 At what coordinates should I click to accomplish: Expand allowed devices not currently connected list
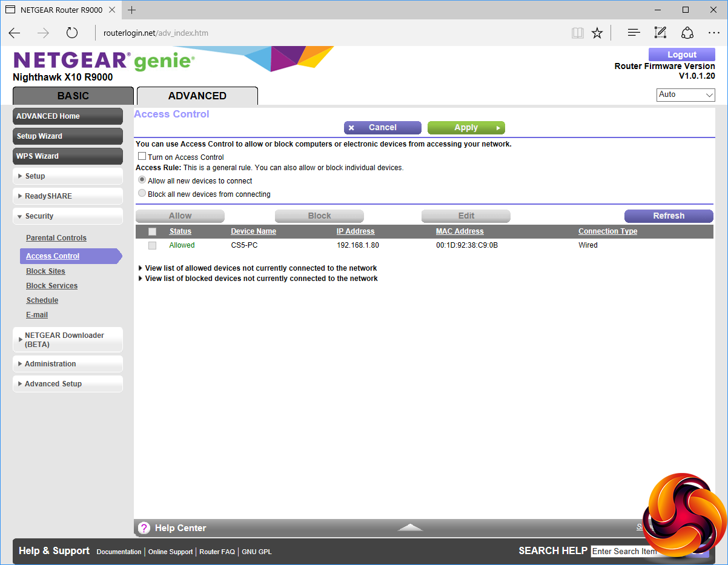pos(258,268)
